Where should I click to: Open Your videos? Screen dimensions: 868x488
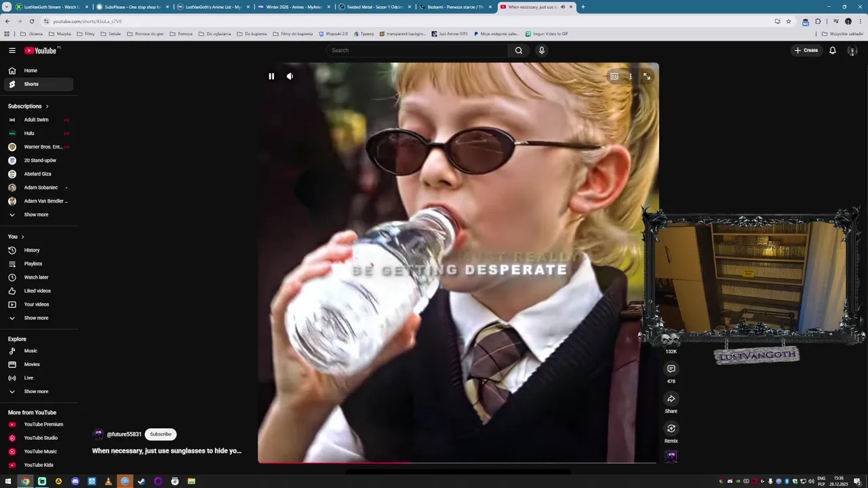click(x=39, y=304)
